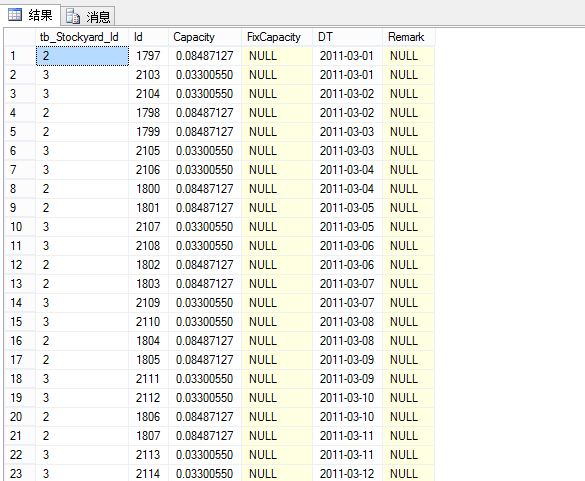The height and width of the screenshot is (481, 585).
Task: Select row 23 via its row header
Action: (x=20, y=473)
